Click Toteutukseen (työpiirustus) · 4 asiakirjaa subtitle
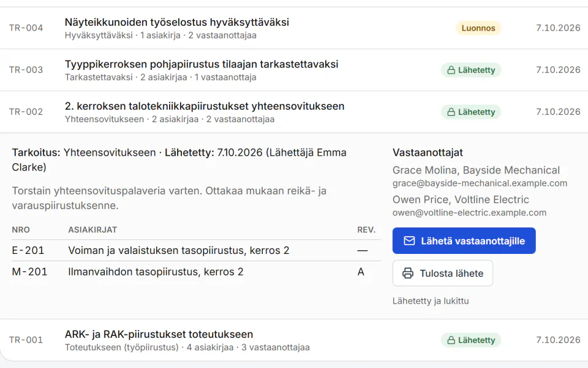 [x=187, y=347]
